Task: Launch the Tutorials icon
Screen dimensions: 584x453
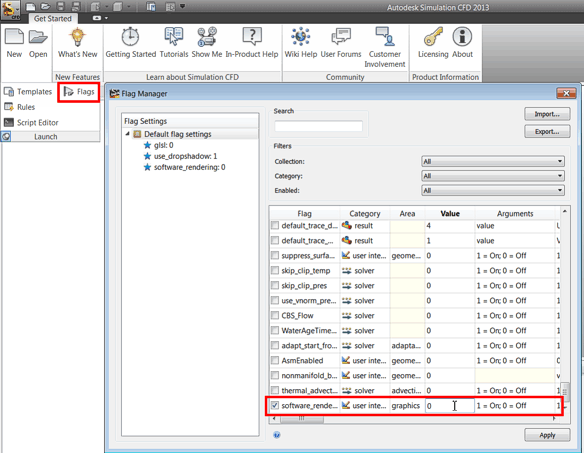Action: coord(174,37)
